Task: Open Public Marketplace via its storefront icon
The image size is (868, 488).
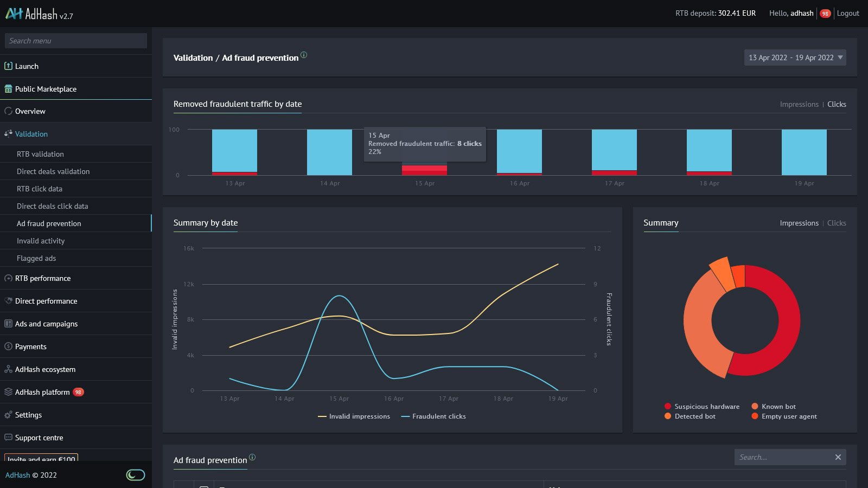Action: point(8,88)
